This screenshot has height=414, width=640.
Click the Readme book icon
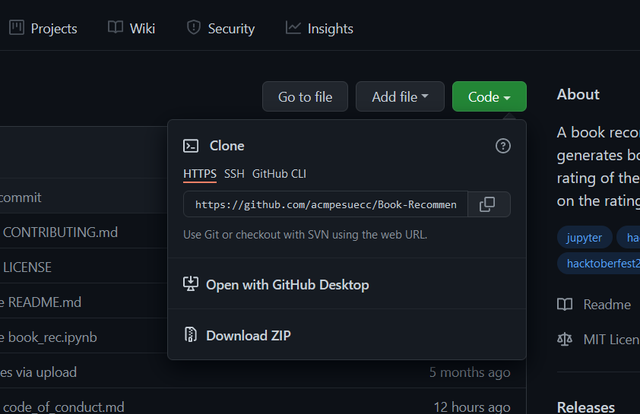(x=565, y=304)
